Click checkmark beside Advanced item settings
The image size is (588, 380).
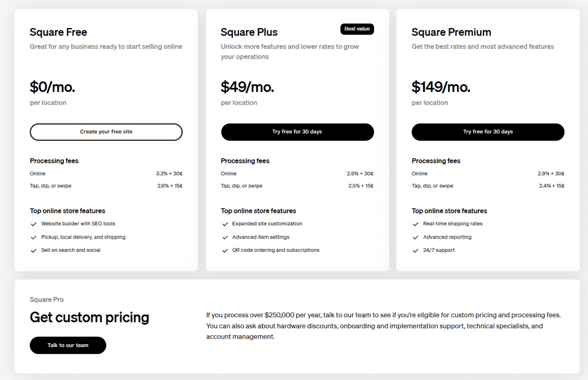point(225,237)
